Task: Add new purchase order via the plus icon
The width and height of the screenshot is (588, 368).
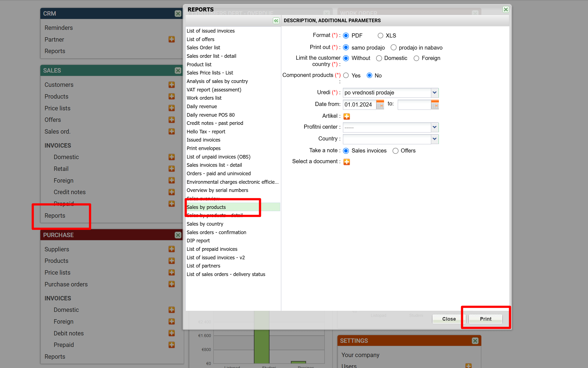Action: click(172, 284)
